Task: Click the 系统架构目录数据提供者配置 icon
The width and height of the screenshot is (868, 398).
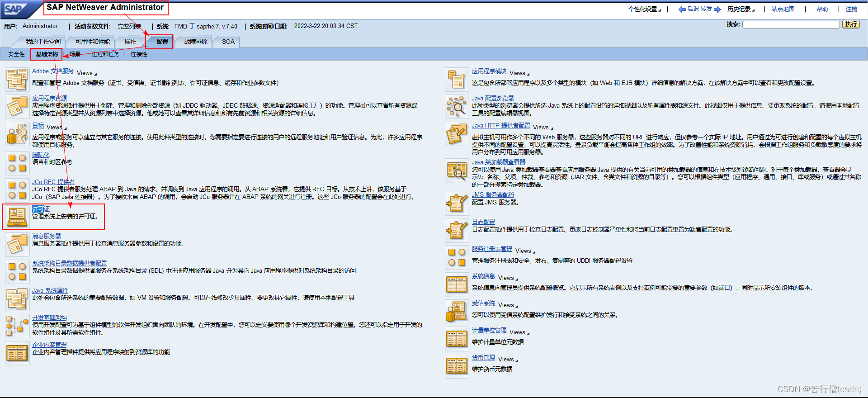Action: click(17, 271)
